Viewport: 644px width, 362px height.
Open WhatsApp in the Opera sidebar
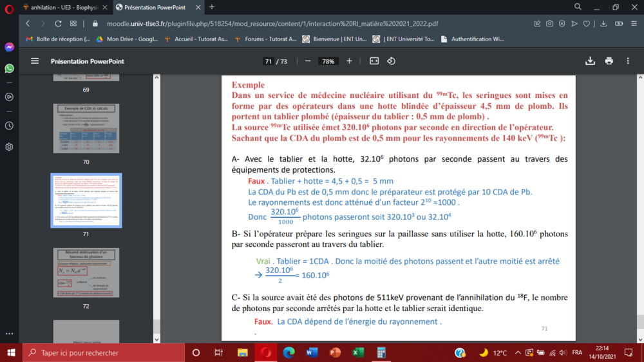pos(9,68)
